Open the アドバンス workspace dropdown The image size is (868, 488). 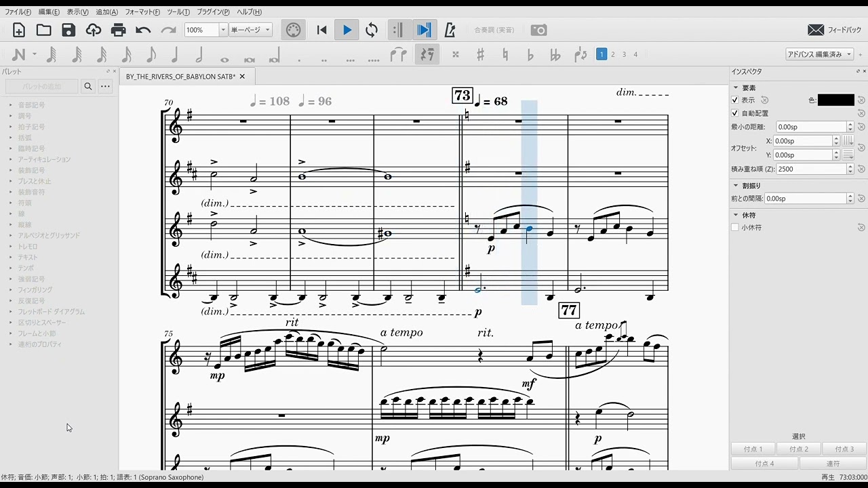819,54
